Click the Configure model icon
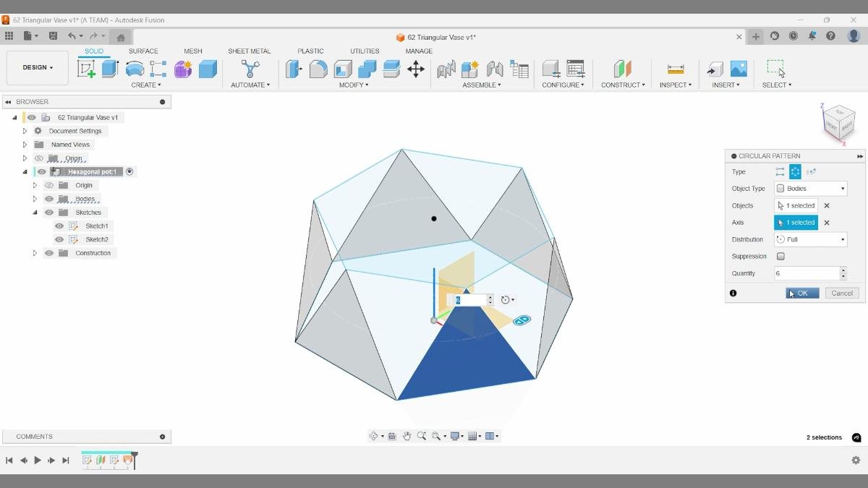This screenshot has height=488, width=868. click(x=551, y=69)
